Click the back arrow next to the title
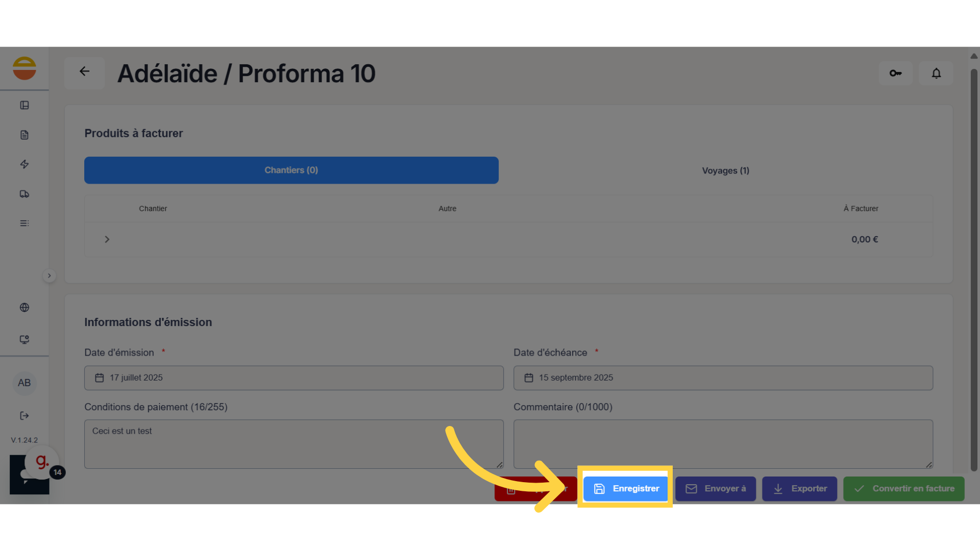This screenshot has width=980, height=551. tap(84, 72)
